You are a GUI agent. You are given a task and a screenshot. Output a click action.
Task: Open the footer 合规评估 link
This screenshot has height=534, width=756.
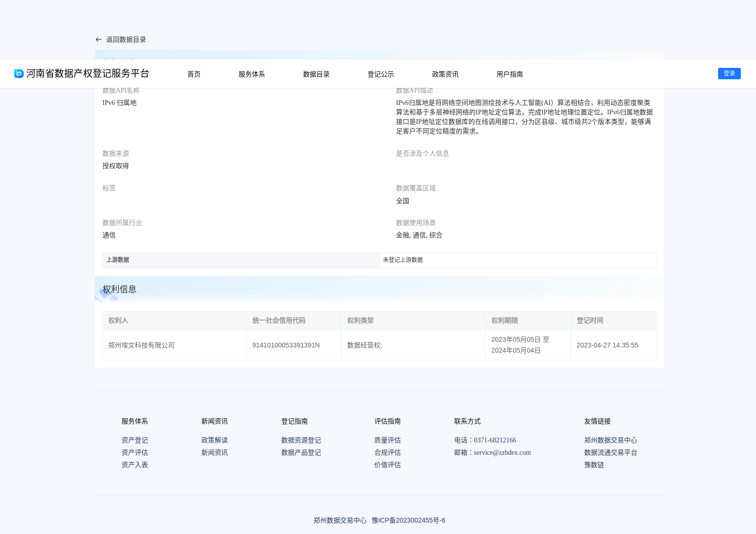pyautogui.click(x=387, y=453)
